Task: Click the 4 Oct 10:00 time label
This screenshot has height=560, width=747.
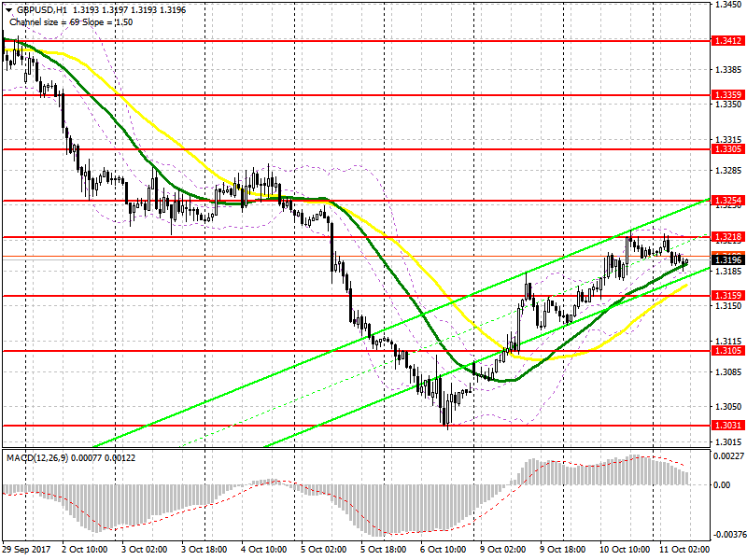Action: click(x=264, y=550)
